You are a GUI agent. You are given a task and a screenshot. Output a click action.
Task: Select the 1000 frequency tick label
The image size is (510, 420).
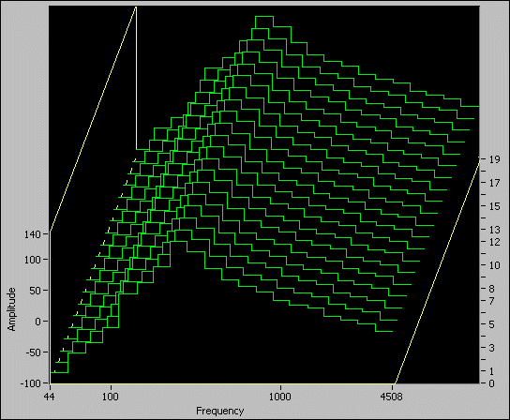(x=280, y=397)
